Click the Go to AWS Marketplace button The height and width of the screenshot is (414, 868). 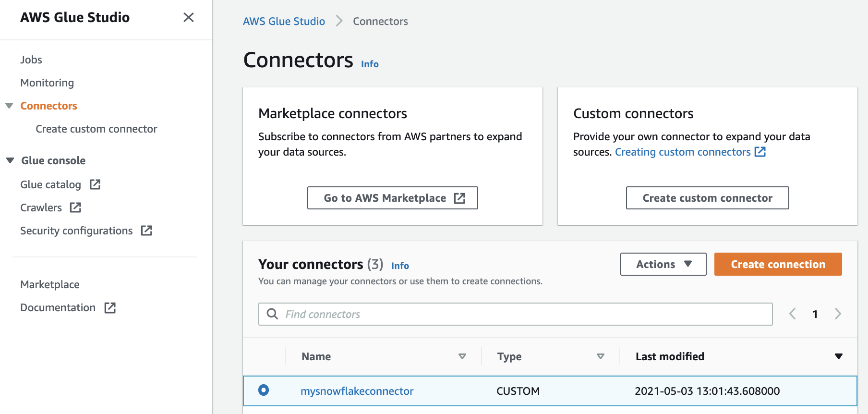point(392,198)
